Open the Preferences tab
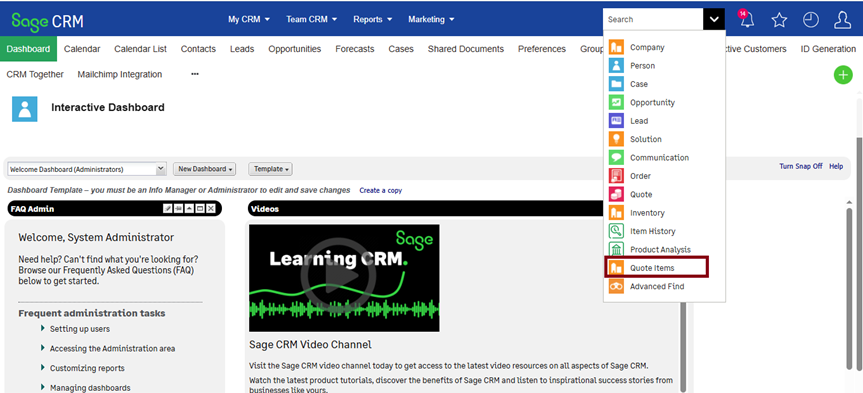This screenshot has height=393, width=863. click(x=542, y=49)
